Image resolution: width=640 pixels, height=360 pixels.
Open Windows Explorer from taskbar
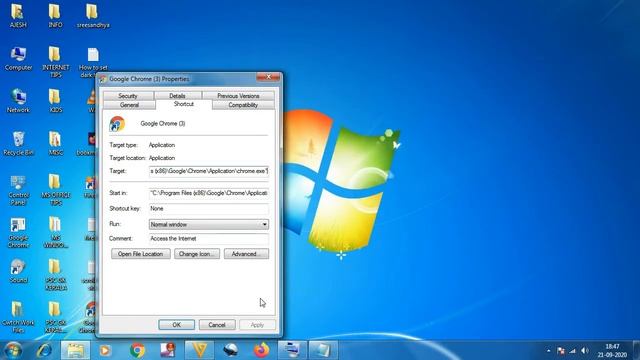[x=76, y=350]
